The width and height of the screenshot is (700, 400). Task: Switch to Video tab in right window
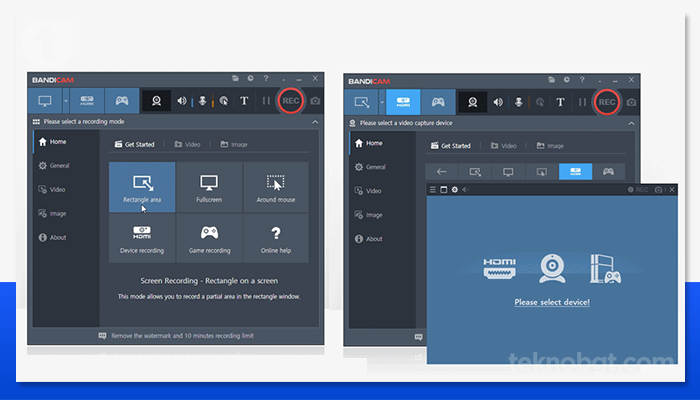(x=504, y=146)
